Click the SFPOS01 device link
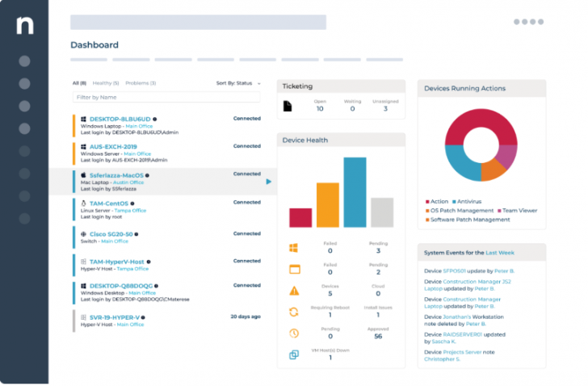This screenshot has height=386, width=588. 454,271
